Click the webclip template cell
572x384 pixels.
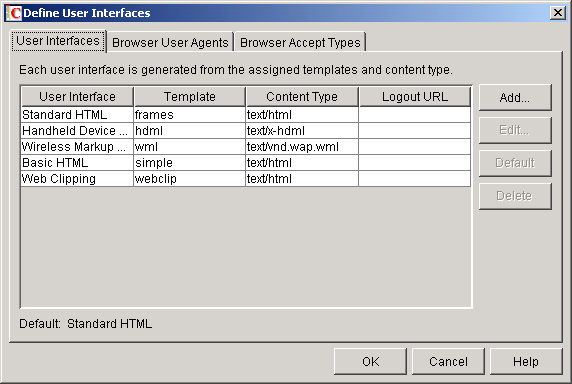tap(190, 179)
